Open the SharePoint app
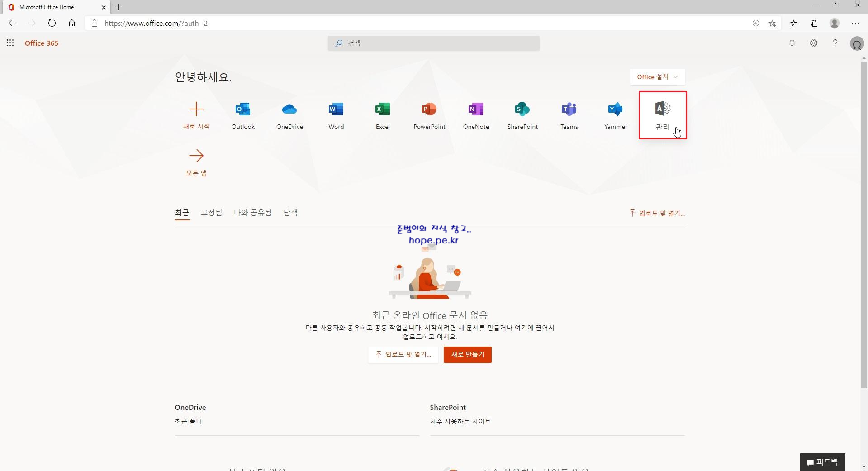The image size is (868, 471). [x=522, y=115]
